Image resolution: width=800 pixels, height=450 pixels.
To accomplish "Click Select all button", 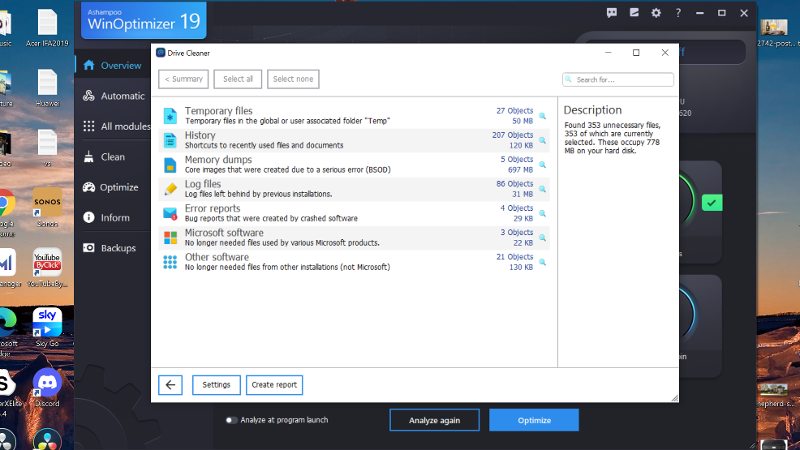I will coord(238,79).
